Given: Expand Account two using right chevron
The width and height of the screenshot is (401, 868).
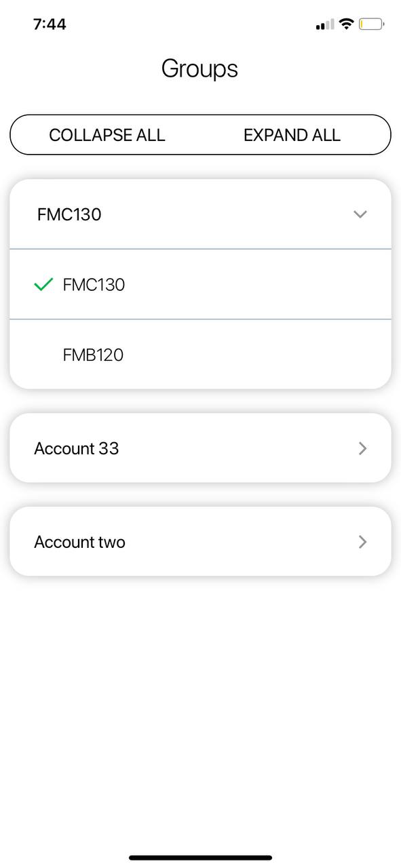Looking at the screenshot, I should coord(362,542).
